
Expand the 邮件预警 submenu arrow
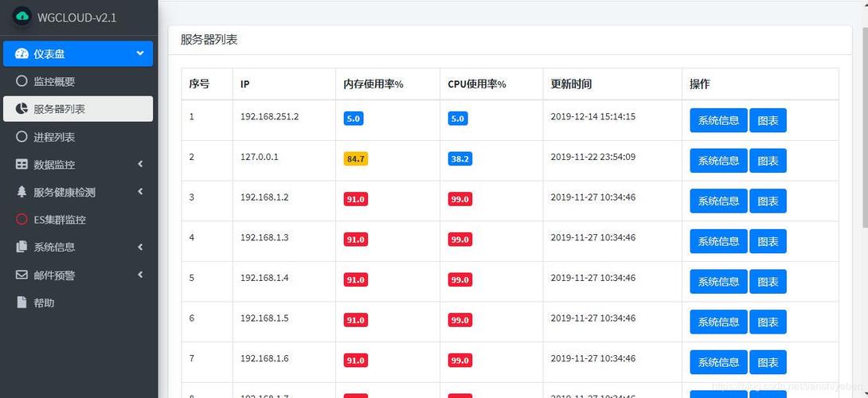point(140,275)
